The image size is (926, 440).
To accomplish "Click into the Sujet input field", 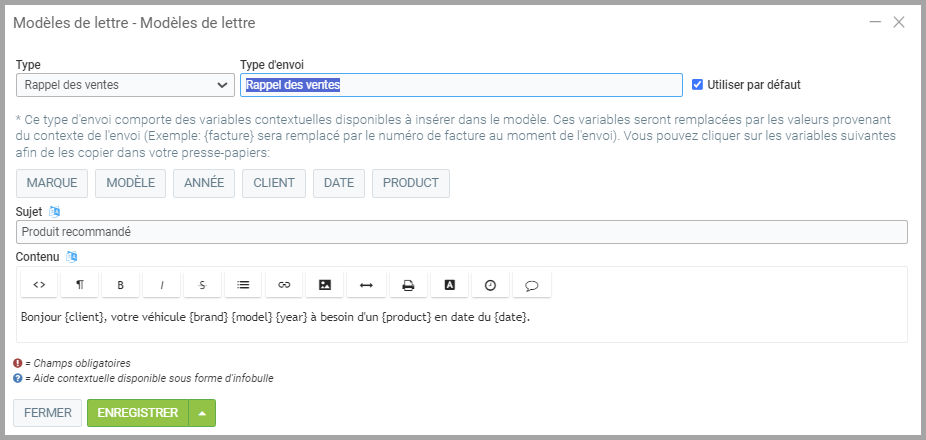I will coord(461,232).
